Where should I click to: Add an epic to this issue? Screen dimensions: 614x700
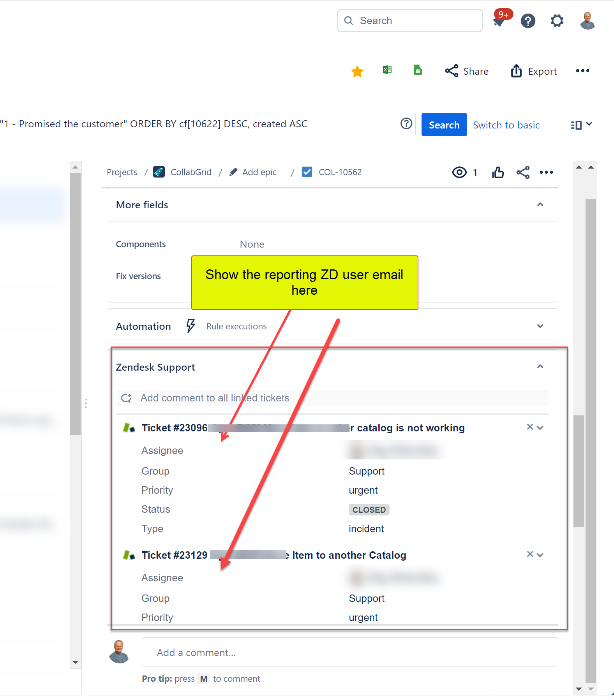click(x=253, y=172)
